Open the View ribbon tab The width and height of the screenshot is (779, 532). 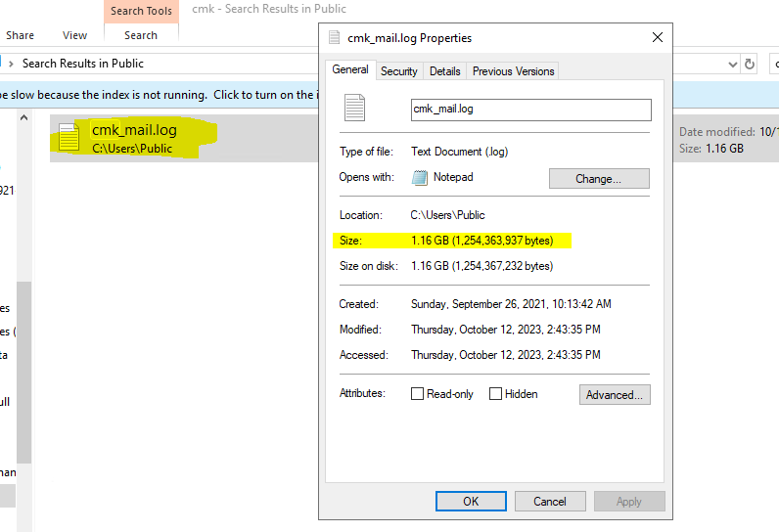coord(75,35)
